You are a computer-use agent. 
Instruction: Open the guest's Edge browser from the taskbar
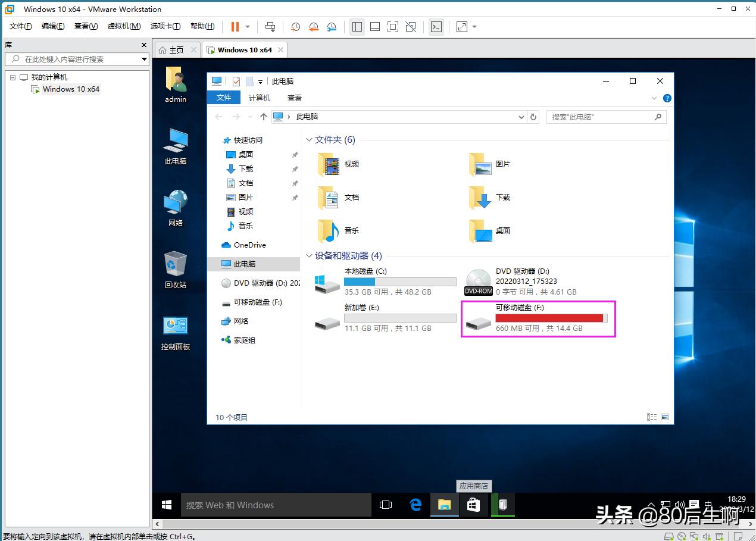tap(415, 504)
